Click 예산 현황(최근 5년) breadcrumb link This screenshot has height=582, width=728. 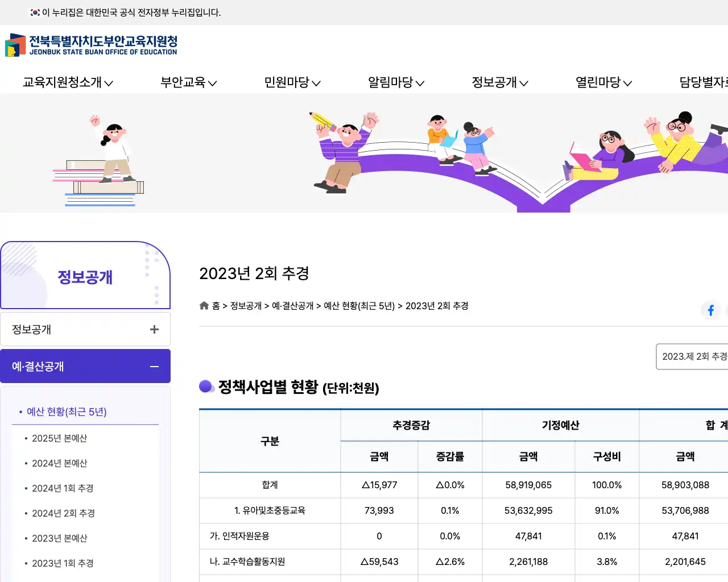pos(359,306)
